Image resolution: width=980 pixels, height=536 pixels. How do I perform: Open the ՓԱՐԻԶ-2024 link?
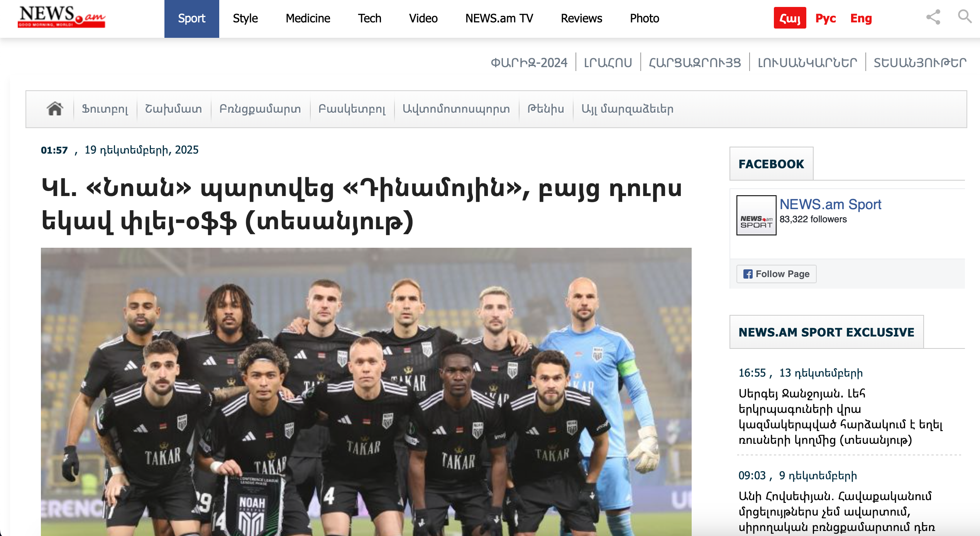pyautogui.click(x=529, y=62)
